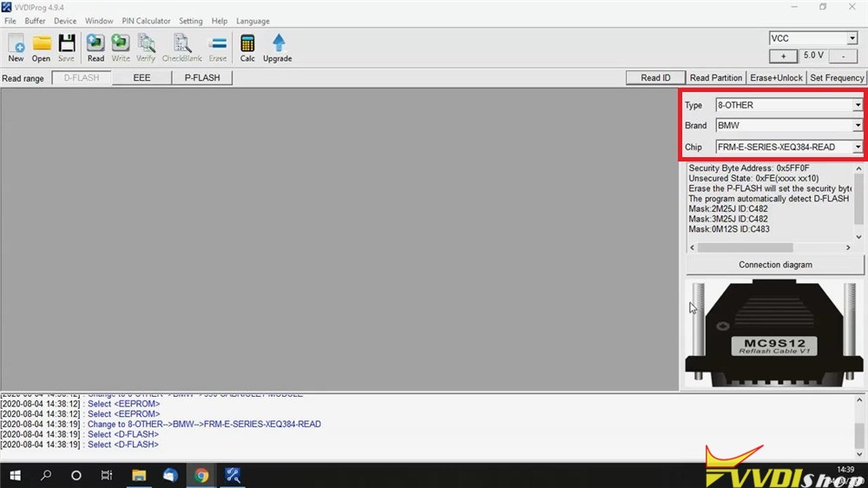Click the Upgrade arrow icon
Viewport: 868px width, 488px height.
278,48
